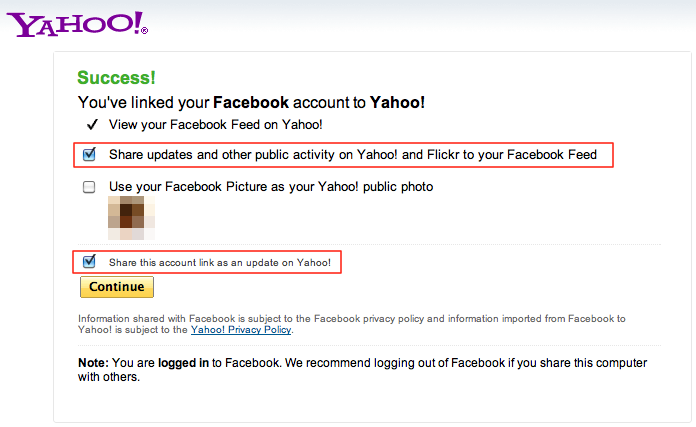The width and height of the screenshot is (696, 427).
Task: Click the 'with others.' text ending the note
Action: tap(109, 377)
